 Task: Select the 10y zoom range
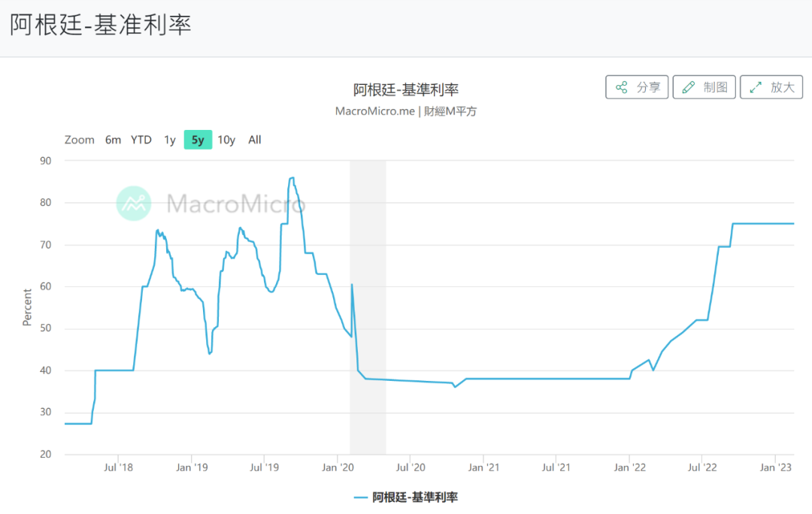pyautogui.click(x=226, y=140)
